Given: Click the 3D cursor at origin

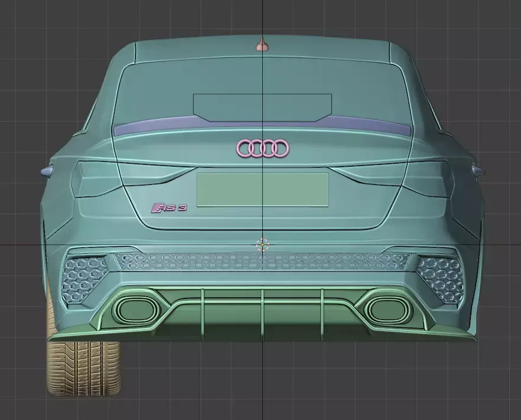Looking at the screenshot, I should pos(262,245).
